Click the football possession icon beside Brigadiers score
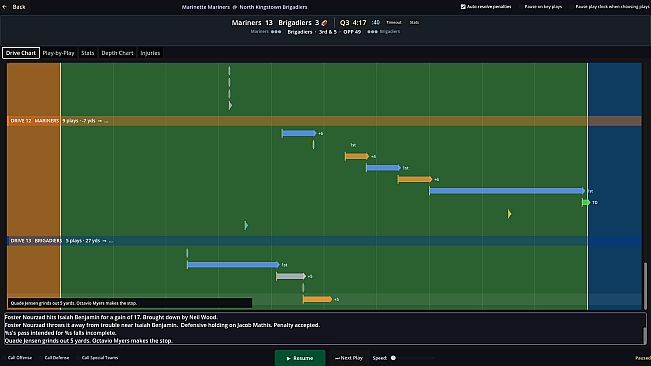 324,23
